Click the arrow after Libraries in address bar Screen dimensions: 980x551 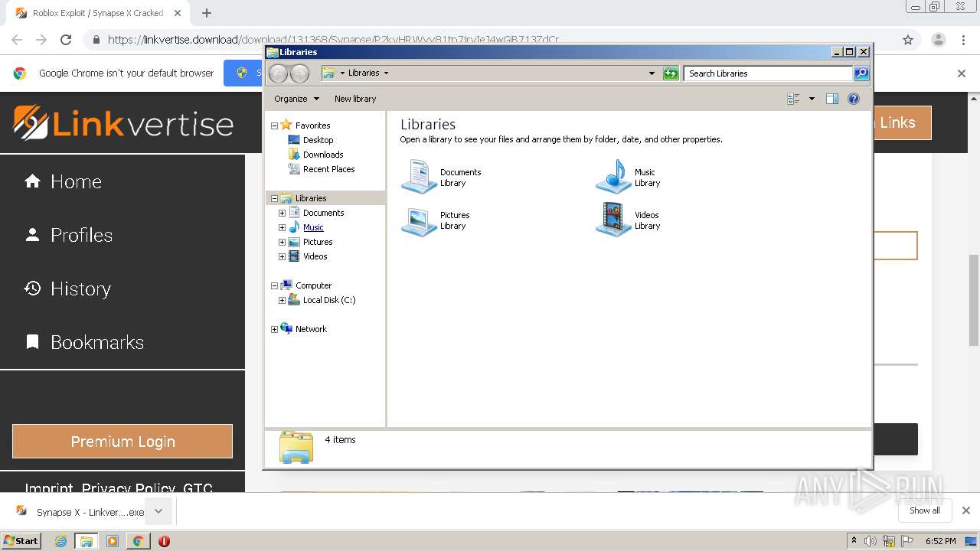[x=386, y=73]
